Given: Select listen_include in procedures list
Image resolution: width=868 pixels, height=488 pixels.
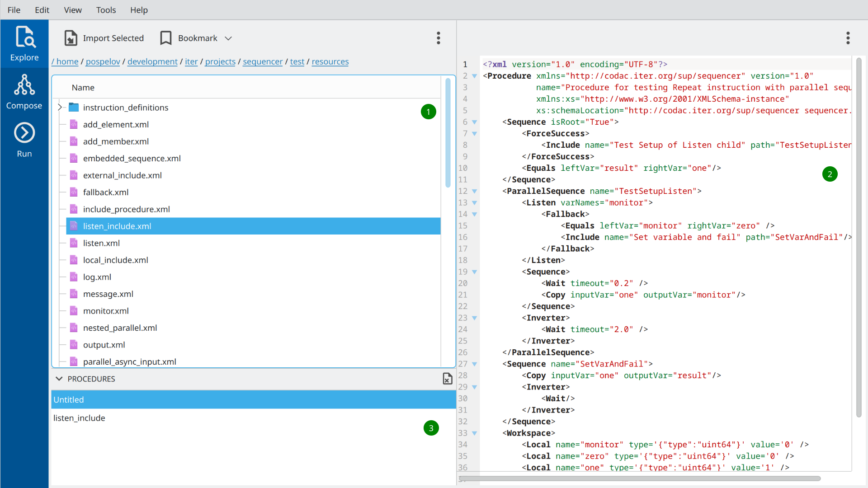Looking at the screenshot, I should [79, 418].
